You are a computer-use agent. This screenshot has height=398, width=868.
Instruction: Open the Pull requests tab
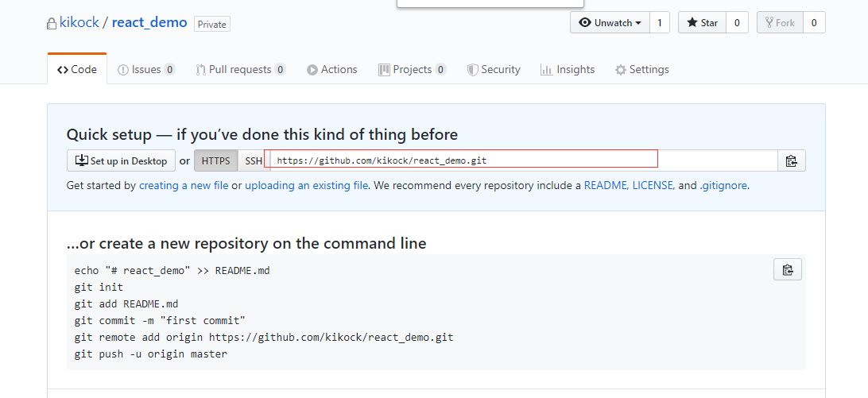tap(241, 69)
